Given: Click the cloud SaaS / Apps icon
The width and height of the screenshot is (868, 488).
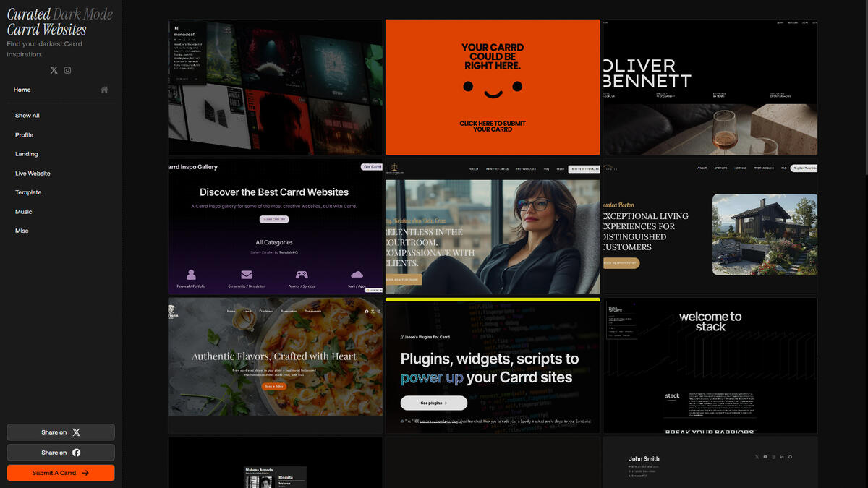Looking at the screenshot, I should pos(357,275).
